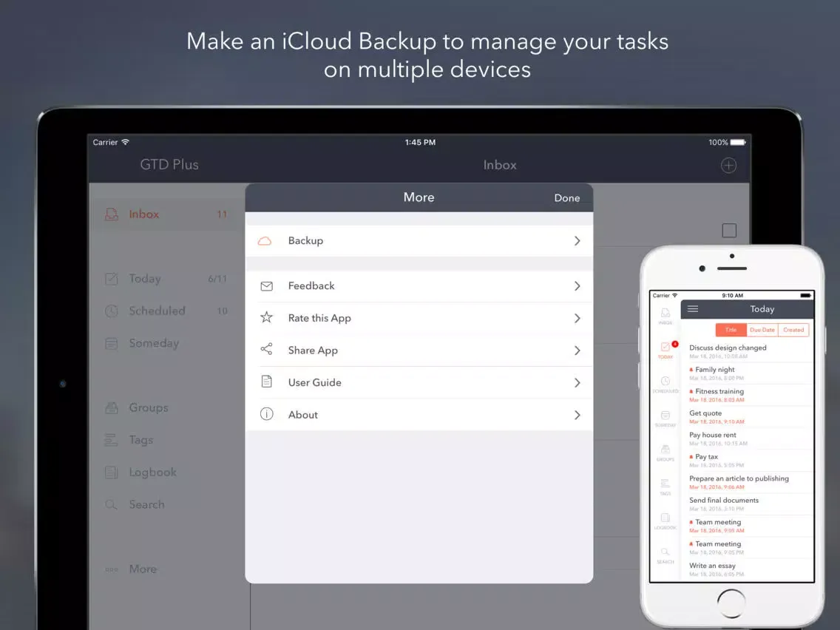
Task: Open the 9:05 AM 'Team meeting' task
Action: 748,526
